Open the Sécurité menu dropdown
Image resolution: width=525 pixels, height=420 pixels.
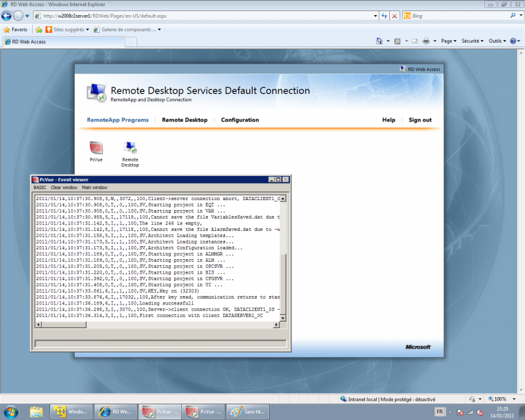472,41
